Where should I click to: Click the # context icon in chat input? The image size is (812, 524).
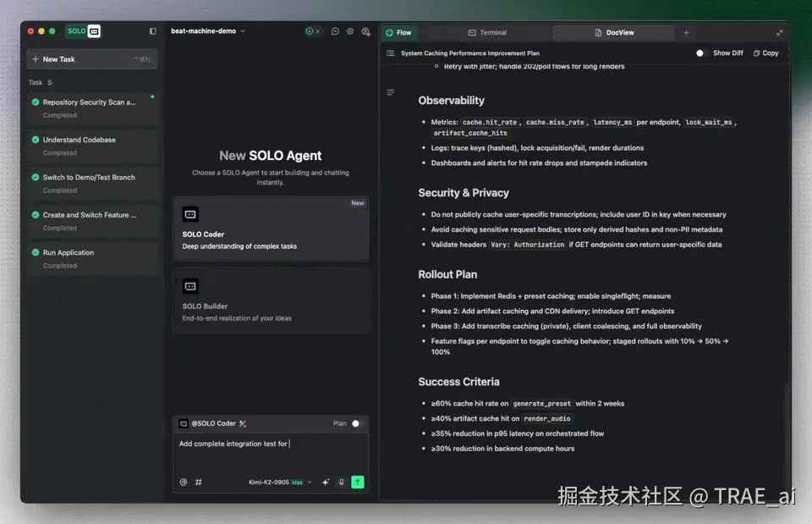click(198, 481)
